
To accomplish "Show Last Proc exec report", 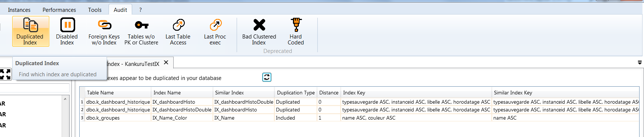I will 215,31.
